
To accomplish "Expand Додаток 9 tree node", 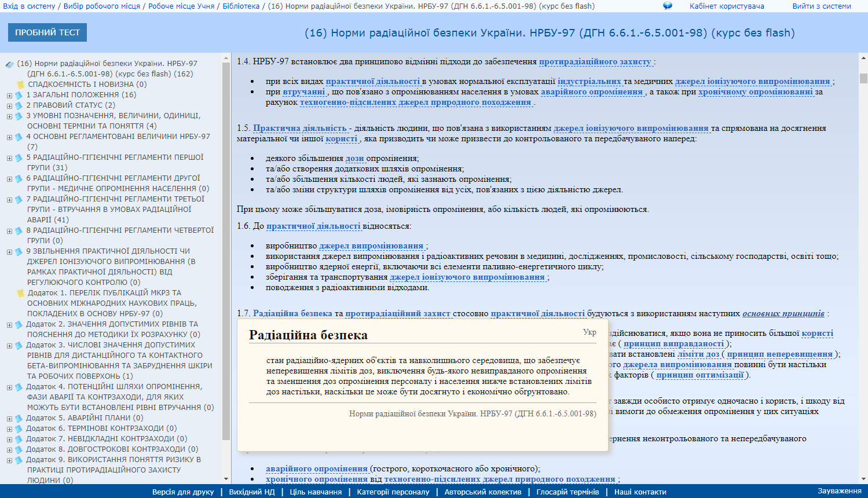I will coord(9,460).
